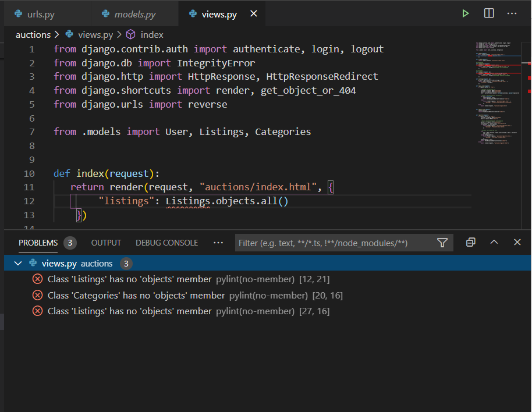Close the views.py editor tab
The width and height of the screenshot is (532, 412).
253,14
